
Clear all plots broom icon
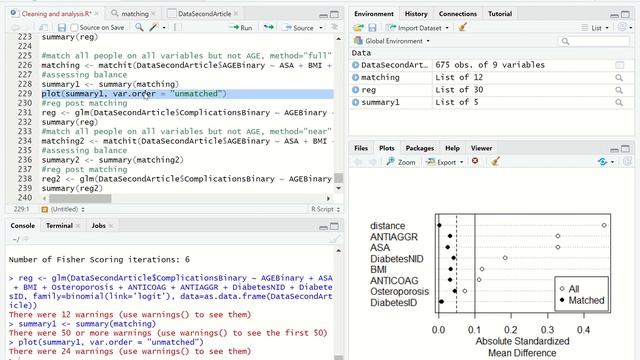pos(496,162)
